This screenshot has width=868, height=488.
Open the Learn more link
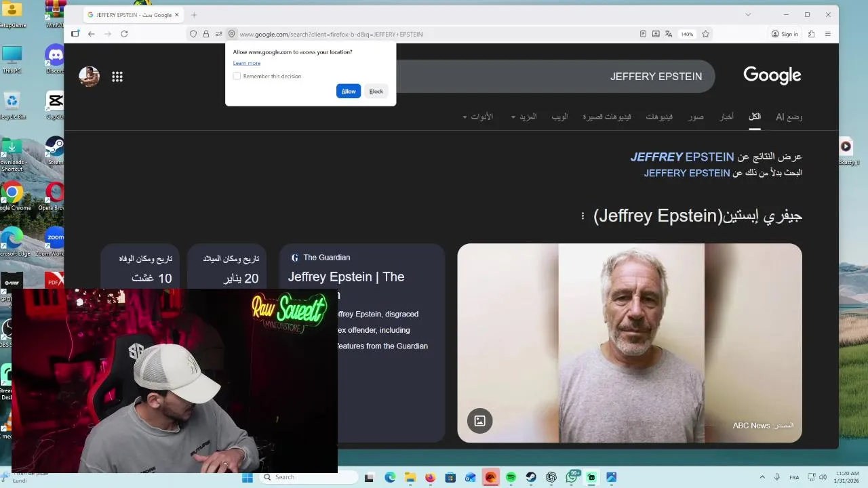point(247,63)
